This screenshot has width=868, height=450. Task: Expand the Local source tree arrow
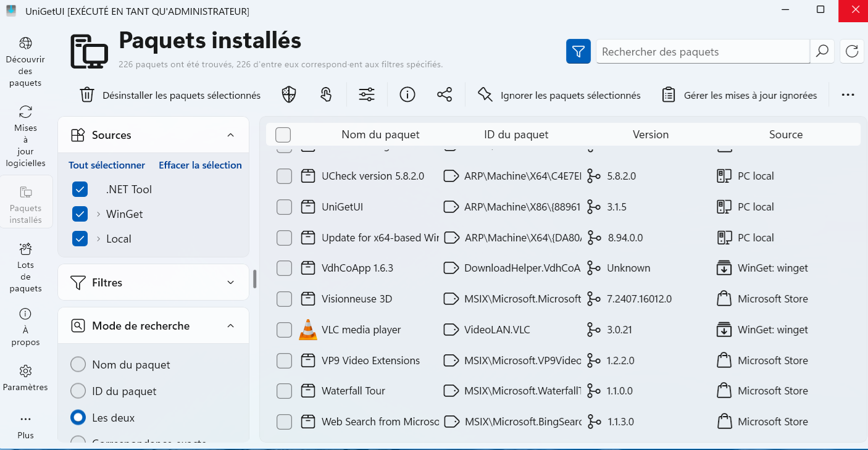(99, 239)
